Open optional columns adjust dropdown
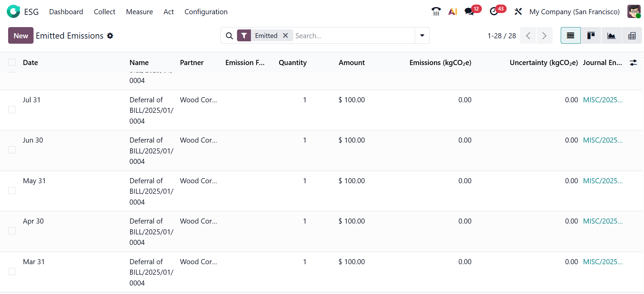The image size is (644, 294). coord(633,63)
